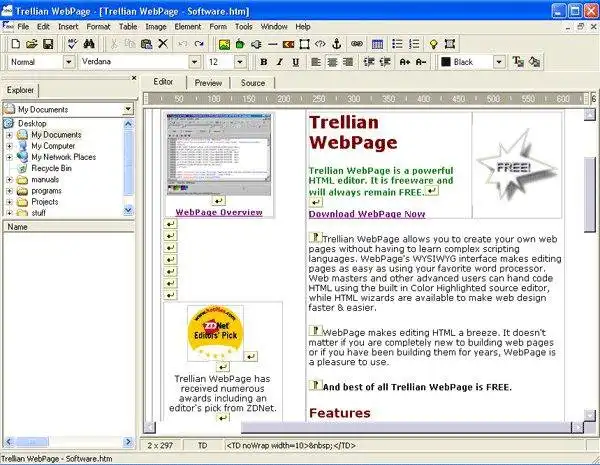This screenshot has width=600, height=465.
Task: Insert a hyperlink using the chain icon
Action: [x=357, y=44]
